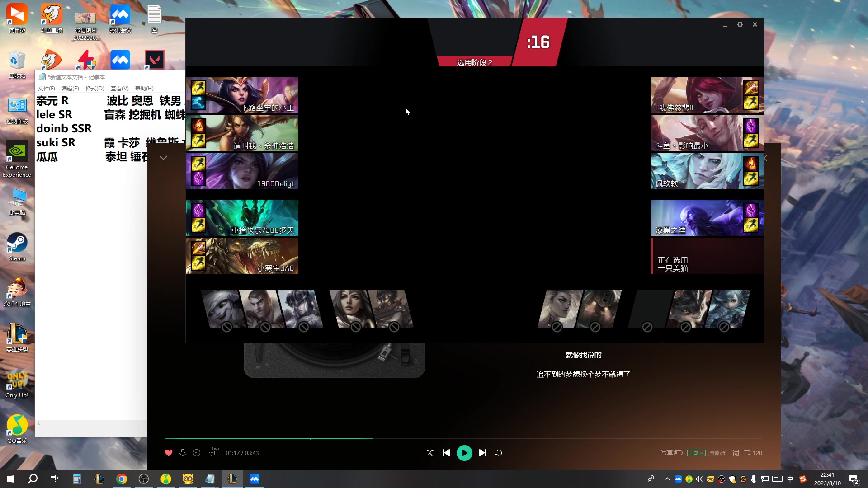This screenshot has width=868, height=488.
Task: Show lyrics with the 词 icon
Action: [736, 453]
